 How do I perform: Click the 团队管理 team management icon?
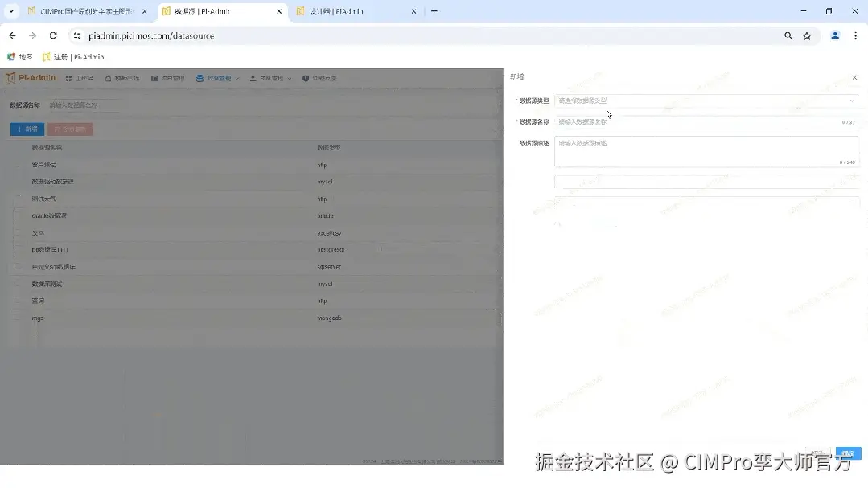coord(254,78)
